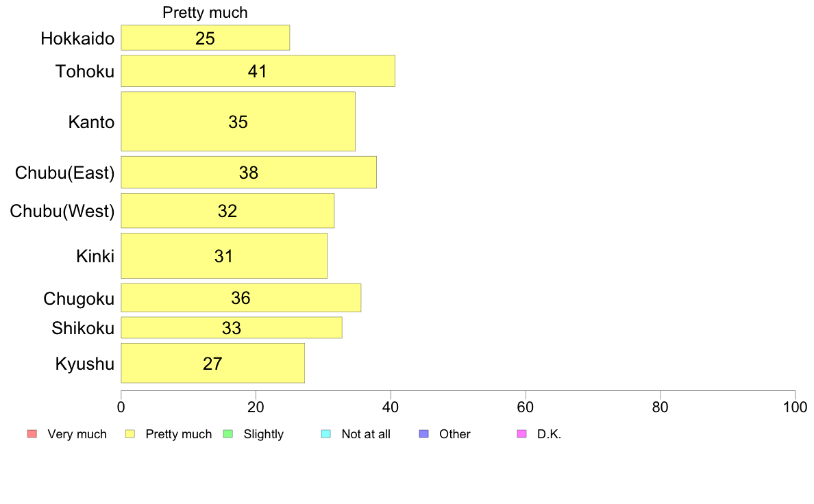Viewport: 814px width, 504px height.
Task: Select the Shikoku bar showing 33
Action: 232,327
